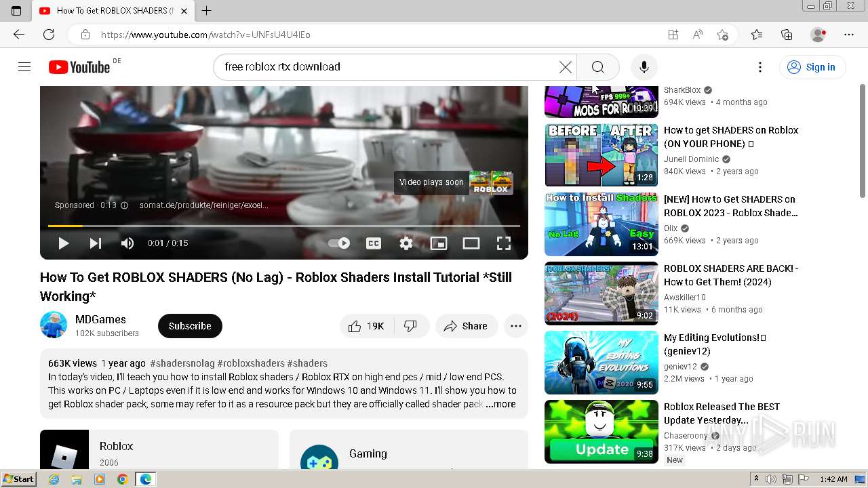Refresh the page
The width and height of the screenshot is (868, 488).
tap(49, 35)
